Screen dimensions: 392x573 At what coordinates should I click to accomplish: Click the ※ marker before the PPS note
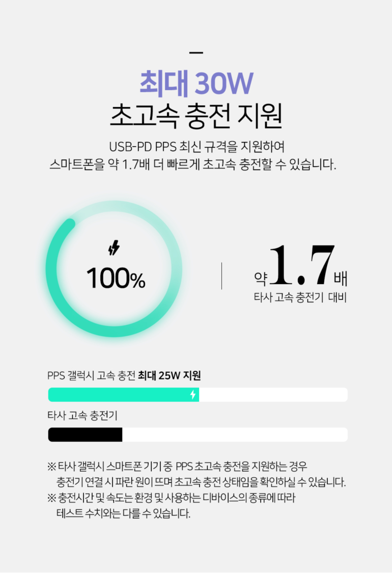pos(51,466)
